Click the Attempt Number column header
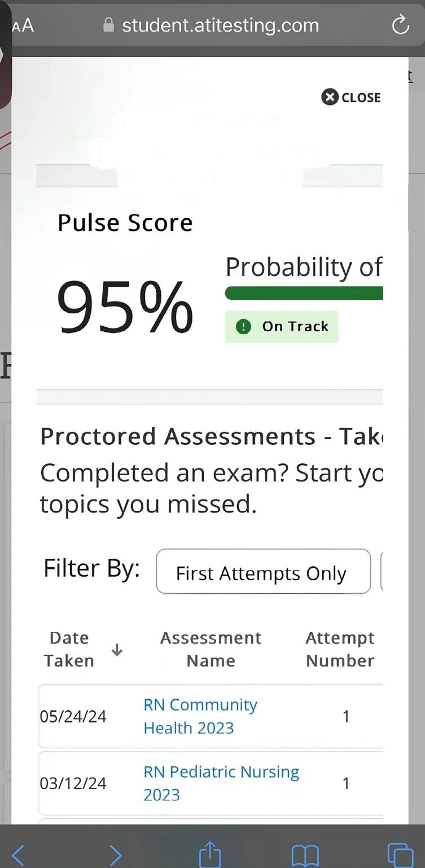This screenshot has width=425, height=868. [x=340, y=649]
